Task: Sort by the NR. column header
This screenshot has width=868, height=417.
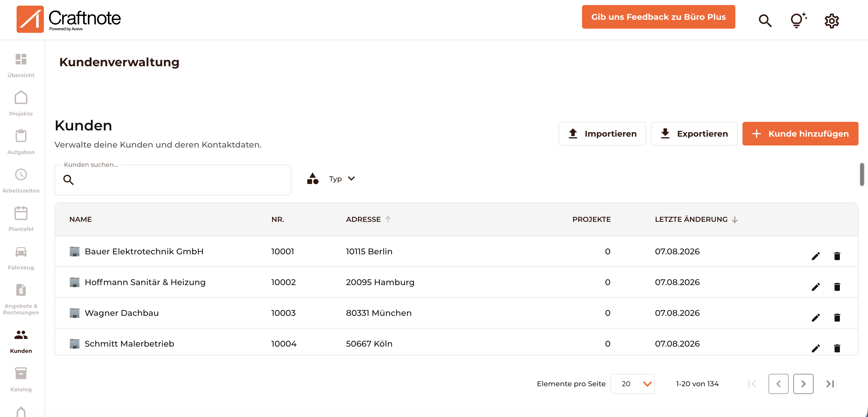Action: pyautogui.click(x=278, y=219)
